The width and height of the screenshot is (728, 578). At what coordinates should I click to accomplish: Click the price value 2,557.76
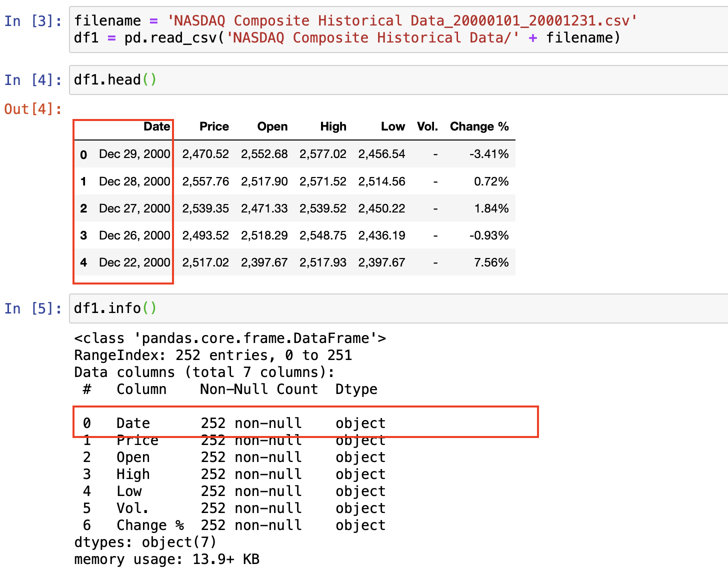click(205, 181)
